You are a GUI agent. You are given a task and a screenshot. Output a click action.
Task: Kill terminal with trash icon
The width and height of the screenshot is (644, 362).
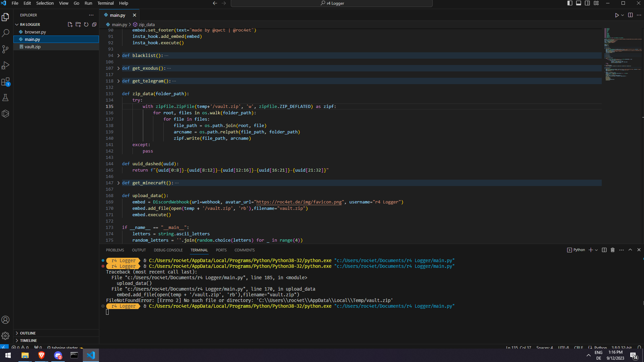612,250
